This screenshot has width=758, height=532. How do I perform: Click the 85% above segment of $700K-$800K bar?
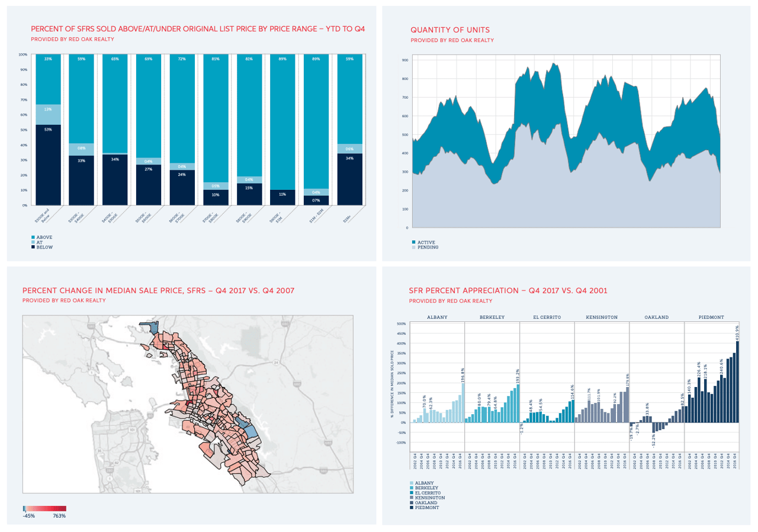tap(216, 118)
